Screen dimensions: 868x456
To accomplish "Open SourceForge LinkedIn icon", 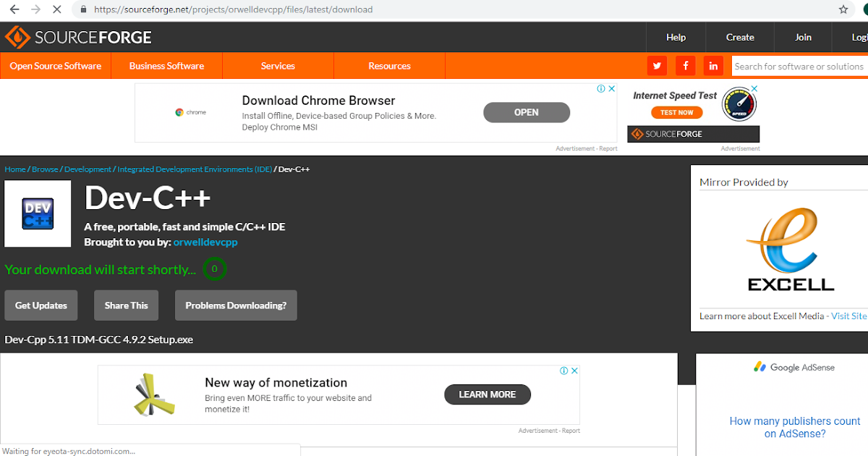I will point(713,66).
